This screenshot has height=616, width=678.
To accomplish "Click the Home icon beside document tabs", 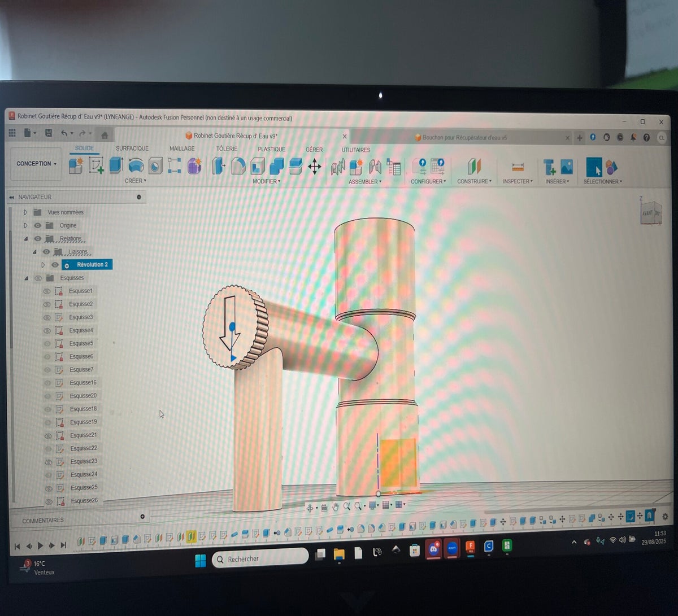I will click(105, 135).
